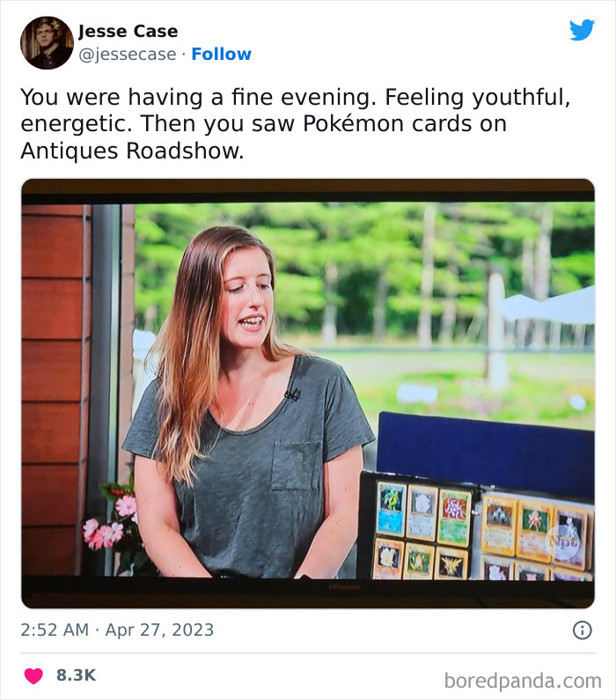616x700 pixels.
Task: Click the Follow link
Action: click(221, 54)
